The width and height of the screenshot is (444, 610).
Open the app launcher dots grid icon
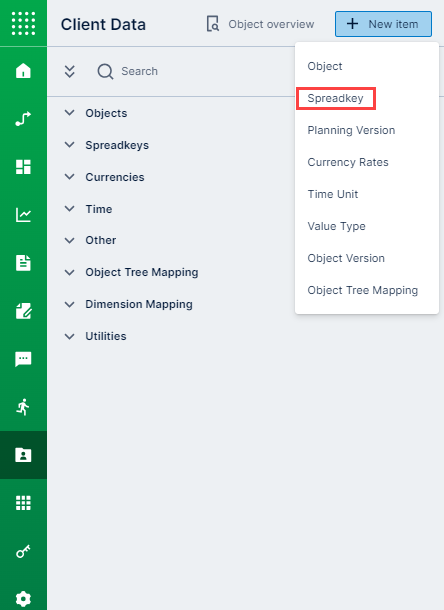click(23, 23)
